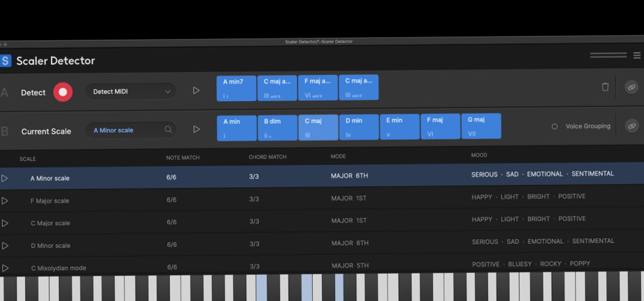Image resolution: width=644 pixels, height=301 pixels.
Task: Click the link icon in the Current Scale row
Action: [632, 126]
